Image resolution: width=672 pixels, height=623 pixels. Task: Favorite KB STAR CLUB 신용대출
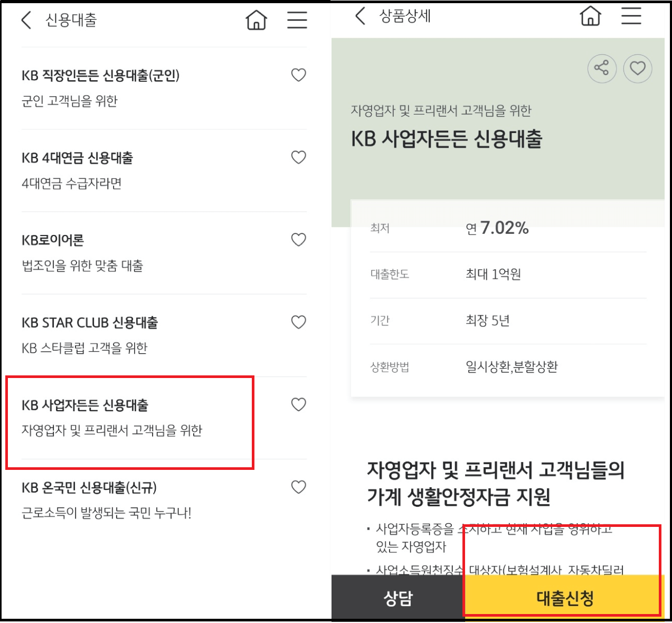coord(298,322)
